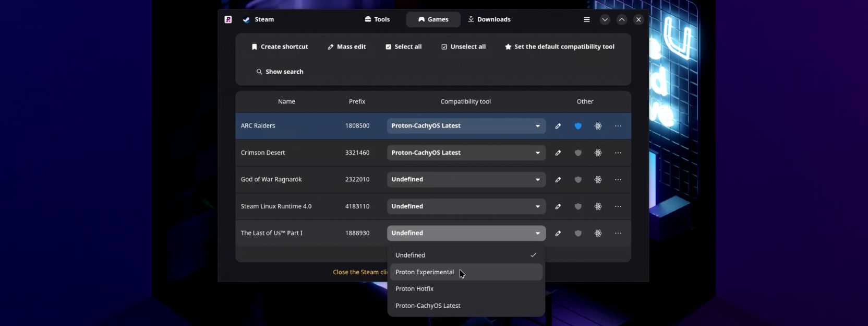Open the atom ProtonDB icon for ARC Raiders
This screenshot has width=868, height=326.
tap(598, 126)
